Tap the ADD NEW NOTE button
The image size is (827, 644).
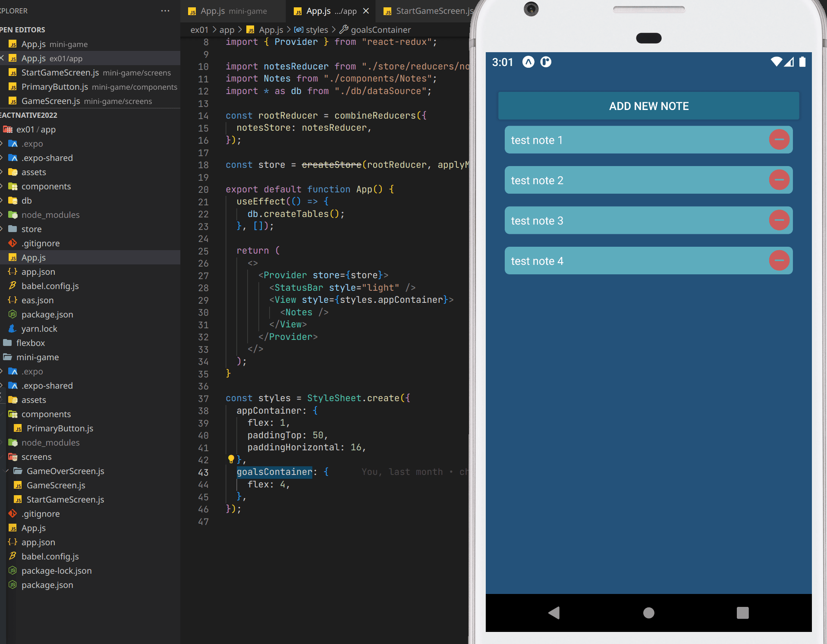648,106
